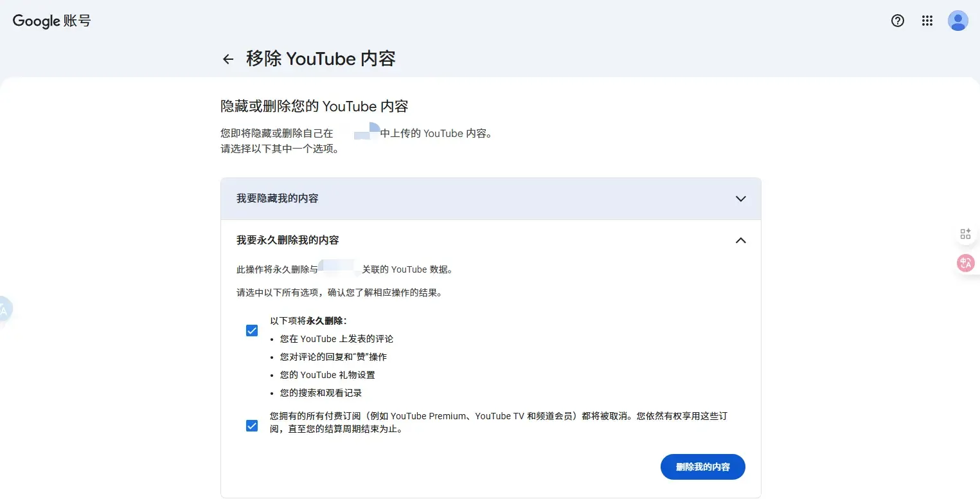
Task: Open the hide content chevron dropdown
Action: (740, 199)
